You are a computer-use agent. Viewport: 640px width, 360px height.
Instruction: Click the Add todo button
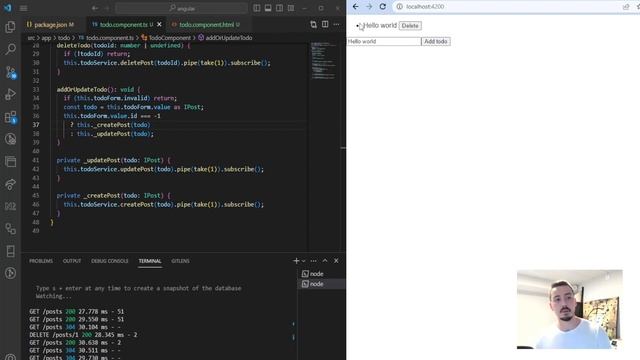(436, 41)
